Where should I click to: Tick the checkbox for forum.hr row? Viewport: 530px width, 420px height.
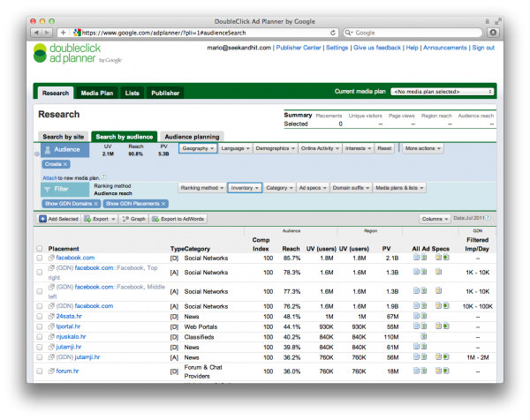point(40,371)
